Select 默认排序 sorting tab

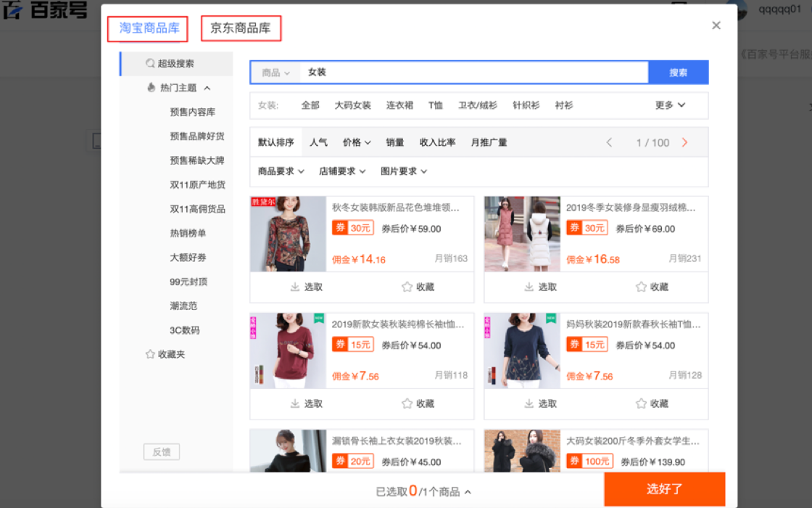point(276,142)
